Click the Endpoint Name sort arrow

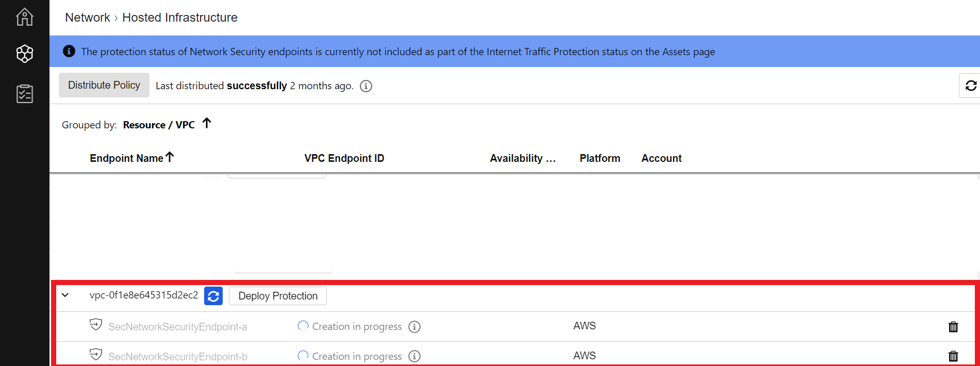click(170, 157)
